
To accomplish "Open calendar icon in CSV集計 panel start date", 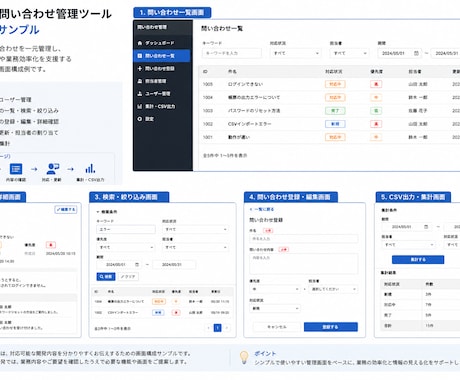I will click(426, 227).
